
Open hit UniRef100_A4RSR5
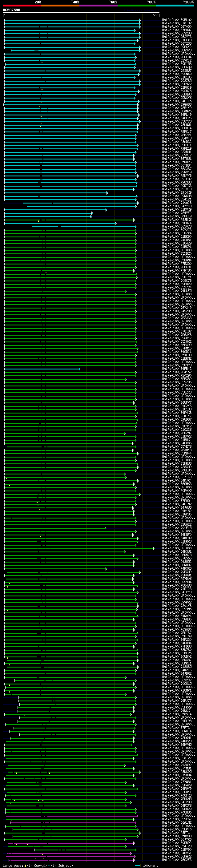click(x=177, y=568)
